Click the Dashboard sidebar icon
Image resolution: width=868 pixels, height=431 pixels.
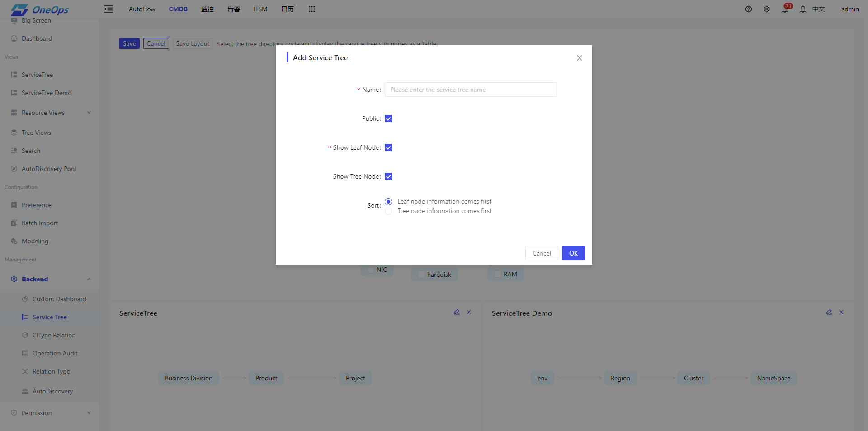pos(14,38)
